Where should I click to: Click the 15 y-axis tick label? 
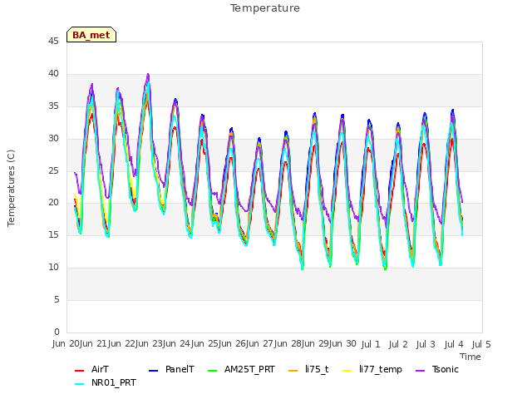53,234
